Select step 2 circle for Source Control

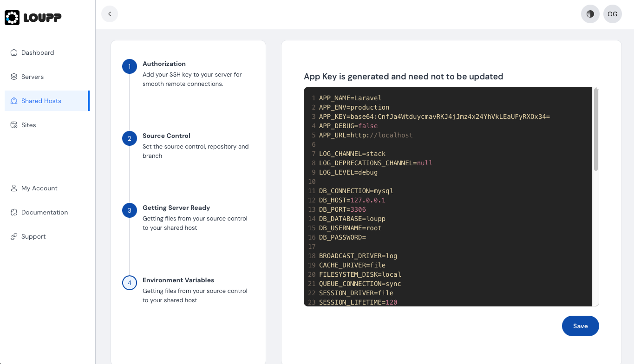pos(130,138)
